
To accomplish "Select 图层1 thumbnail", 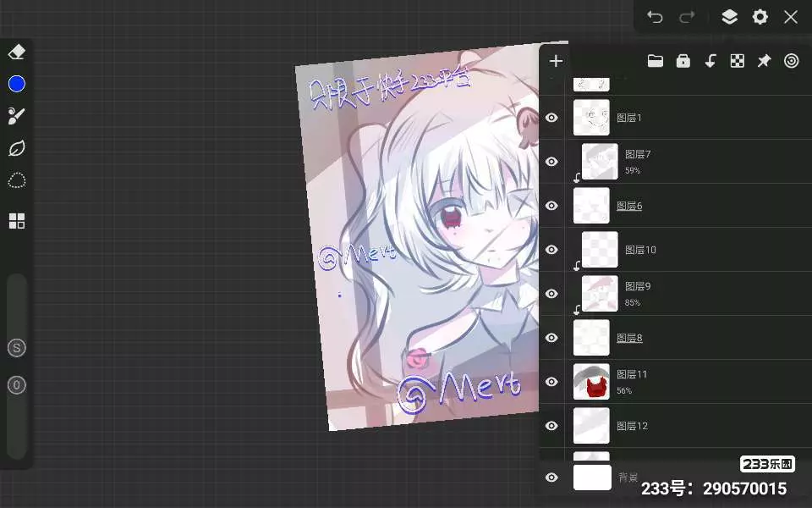I will (x=591, y=118).
